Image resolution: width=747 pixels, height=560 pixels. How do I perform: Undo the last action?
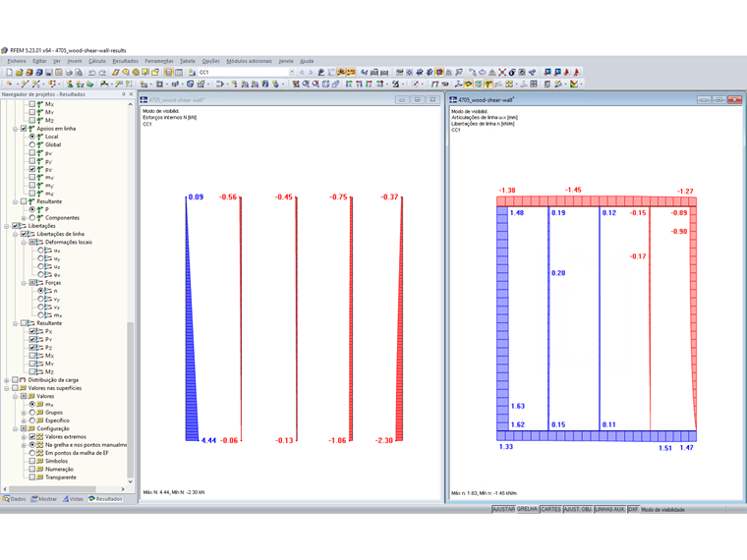(x=92, y=72)
